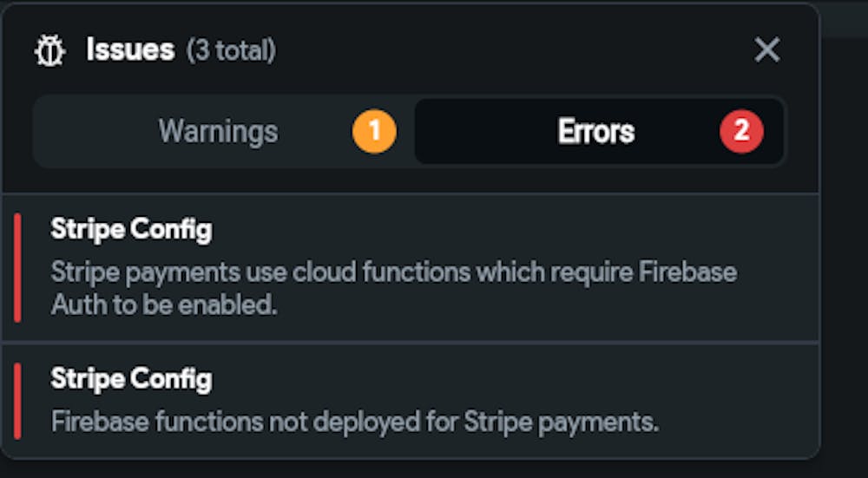Click the red errors count badge
This screenshot has width=868, height=478.
pyautogui.click(x=741, y=131)
